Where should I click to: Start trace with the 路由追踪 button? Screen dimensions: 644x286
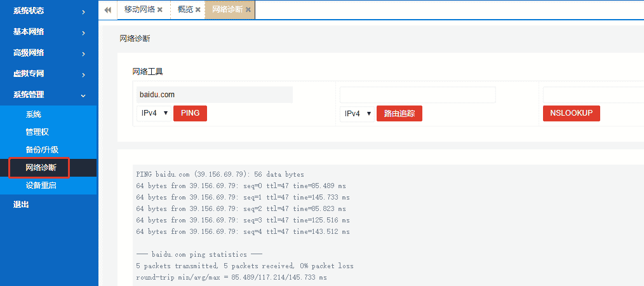399,114
